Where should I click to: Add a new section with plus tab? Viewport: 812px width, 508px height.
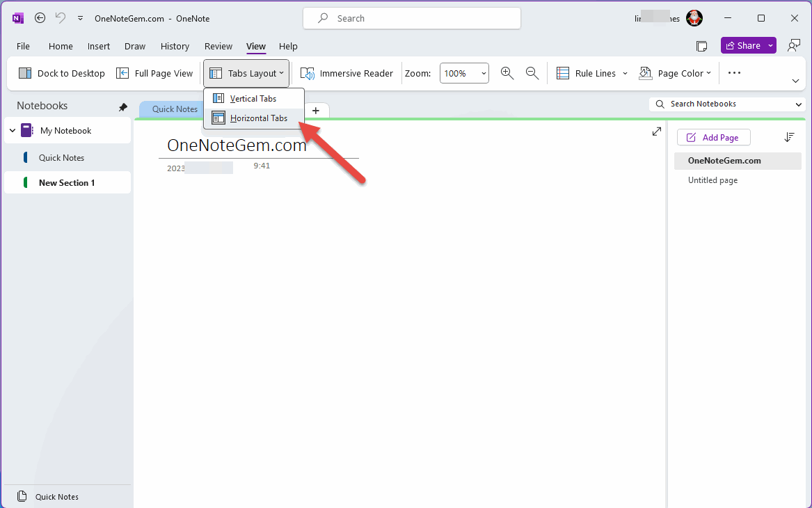(x=316, y=111)
